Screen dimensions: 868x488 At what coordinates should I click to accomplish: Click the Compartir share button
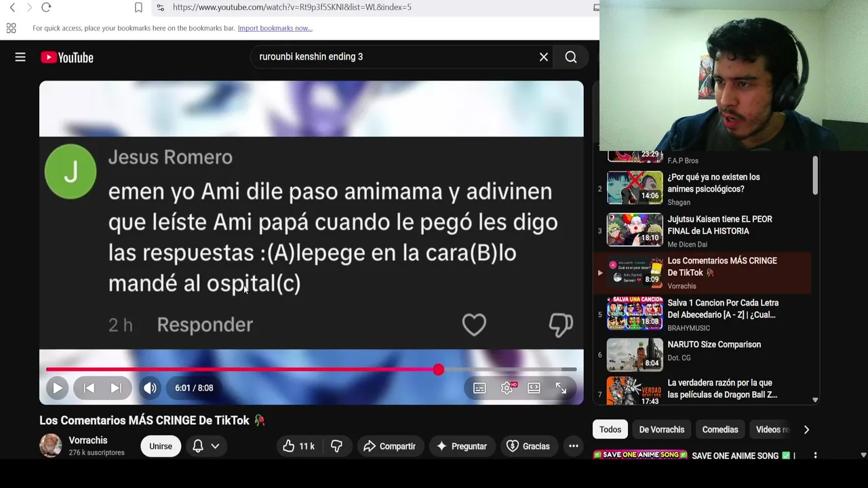[390, 446]
